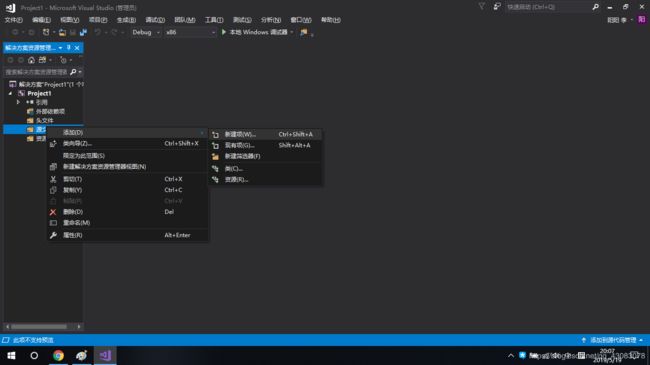
Task: Start the local Windows debugger (green arrow)
Action: click(x=224, y=32)
